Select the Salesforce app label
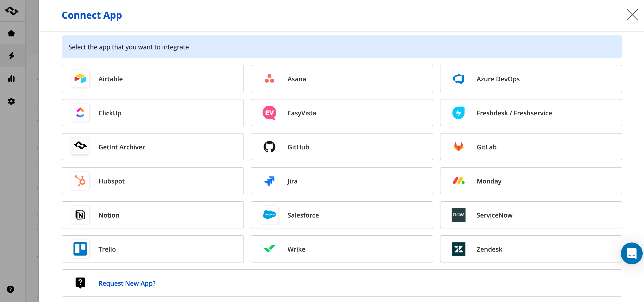 (303, 215)
